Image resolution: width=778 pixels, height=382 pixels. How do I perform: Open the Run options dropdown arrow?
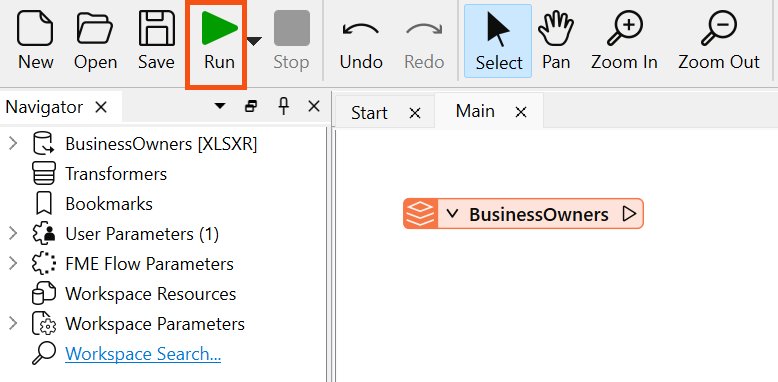pos(254,42)
